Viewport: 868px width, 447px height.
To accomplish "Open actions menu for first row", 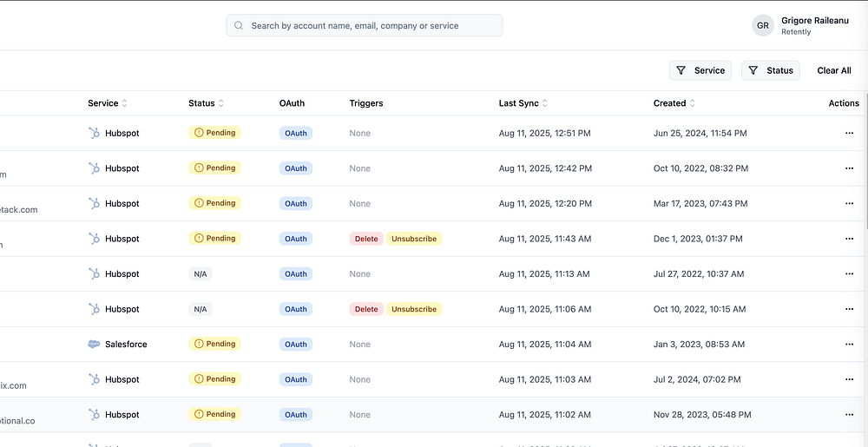I will tap(849, 134).
